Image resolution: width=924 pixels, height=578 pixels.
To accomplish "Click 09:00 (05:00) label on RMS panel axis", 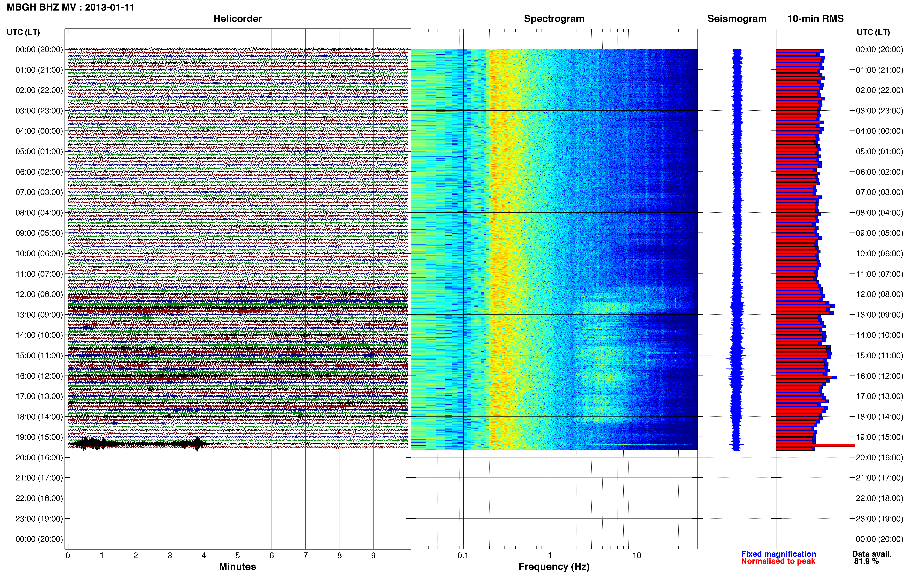I will 879,233.
